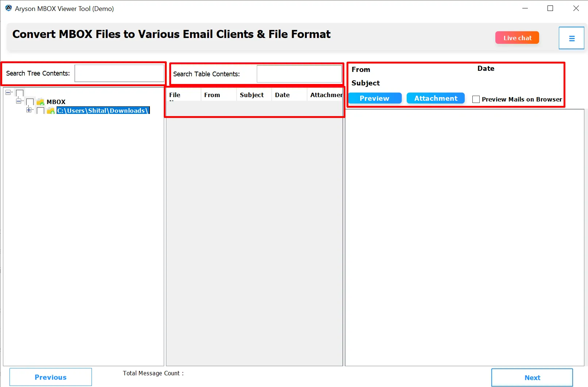Enable Preview Mails on Browser checkbox

pyautogui.click(x=476, y=99)
